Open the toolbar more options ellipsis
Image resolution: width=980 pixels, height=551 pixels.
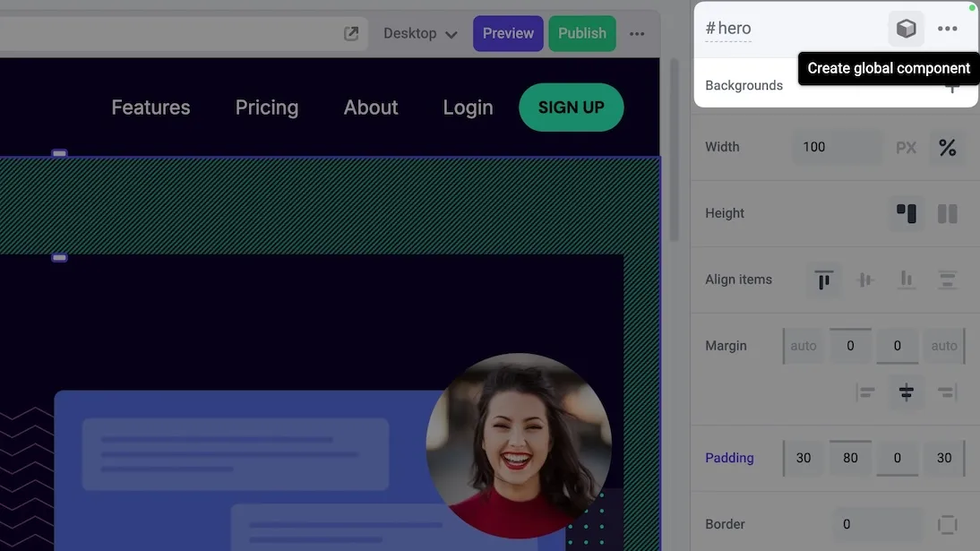[x=637, y=34]
